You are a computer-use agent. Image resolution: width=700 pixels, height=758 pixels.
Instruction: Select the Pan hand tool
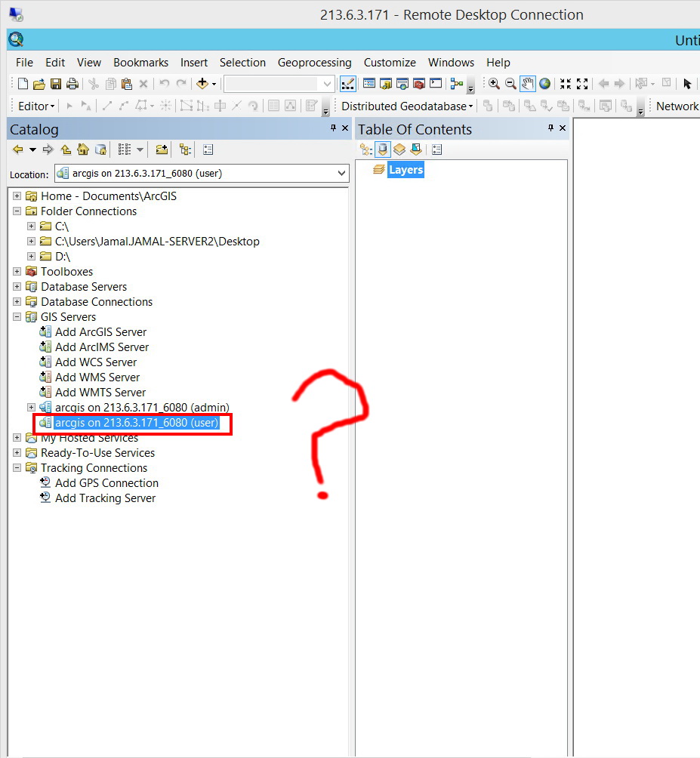tap(527, 84)
